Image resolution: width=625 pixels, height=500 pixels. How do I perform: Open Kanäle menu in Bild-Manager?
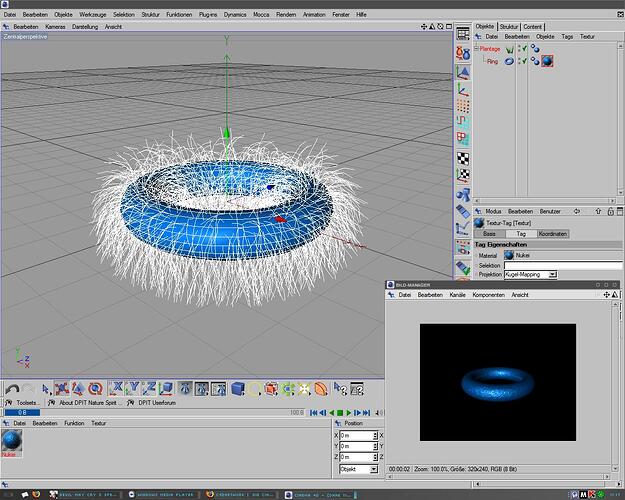tap(457, 295)
